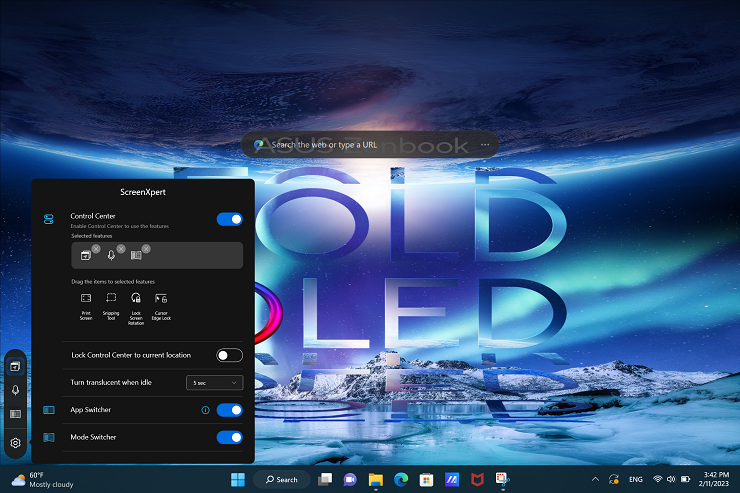
Task: Open Task View from the taskbar
Action: point(325,479)
